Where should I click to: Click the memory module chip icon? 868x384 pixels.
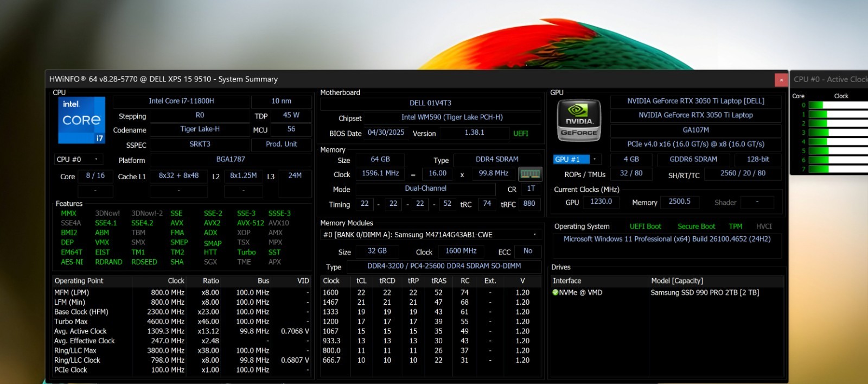pyautogui.click(x=530, y=174)
